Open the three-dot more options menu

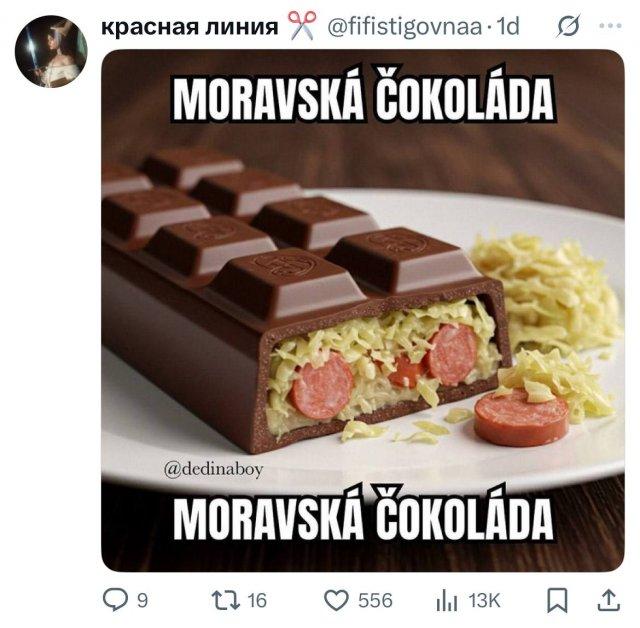coord(611,26)
